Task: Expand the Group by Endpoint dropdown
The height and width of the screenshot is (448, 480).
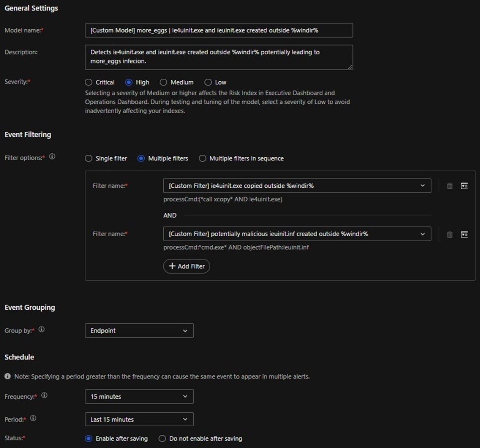Action: (139, 331)
